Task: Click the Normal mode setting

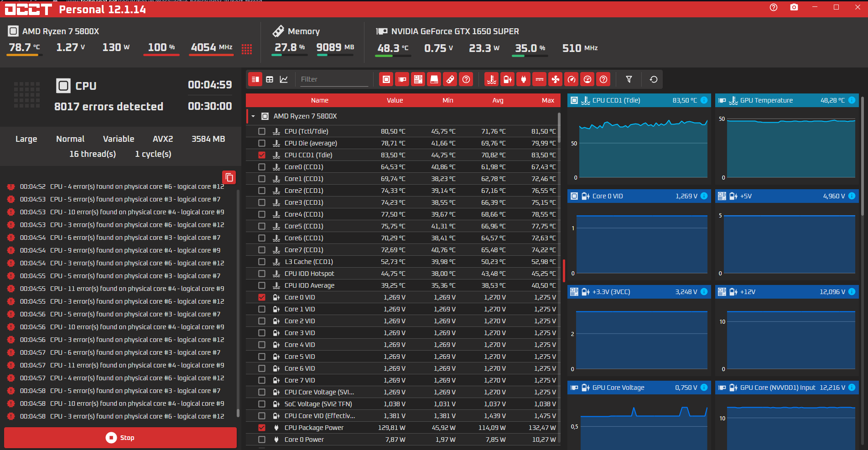Action: coord(70,139)
